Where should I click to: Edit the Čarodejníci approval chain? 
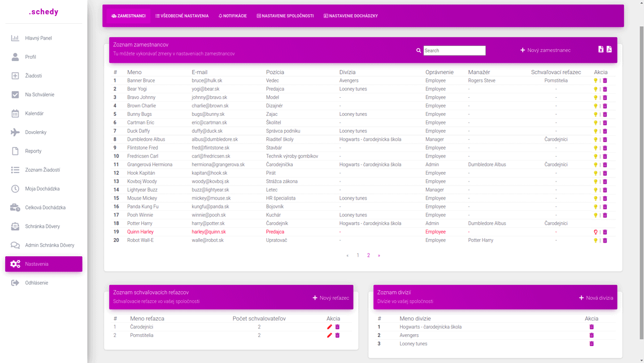[x=329, y=327]
